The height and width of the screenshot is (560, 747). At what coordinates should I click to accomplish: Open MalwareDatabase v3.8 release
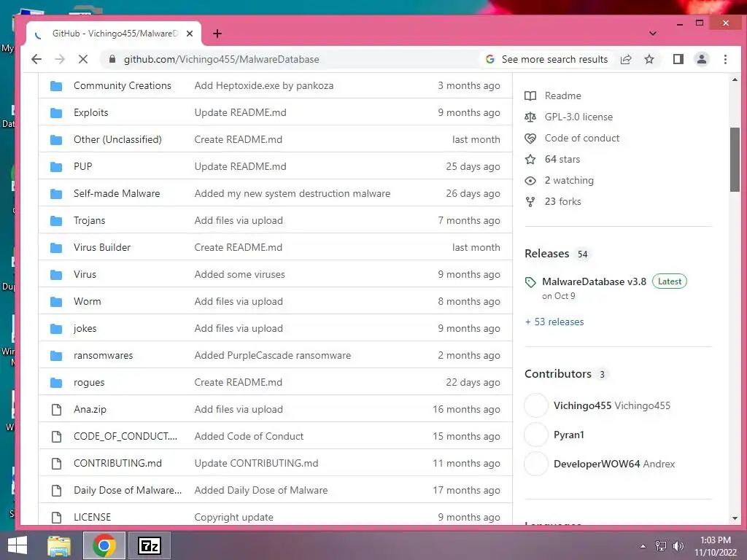[x=594, y=281]
